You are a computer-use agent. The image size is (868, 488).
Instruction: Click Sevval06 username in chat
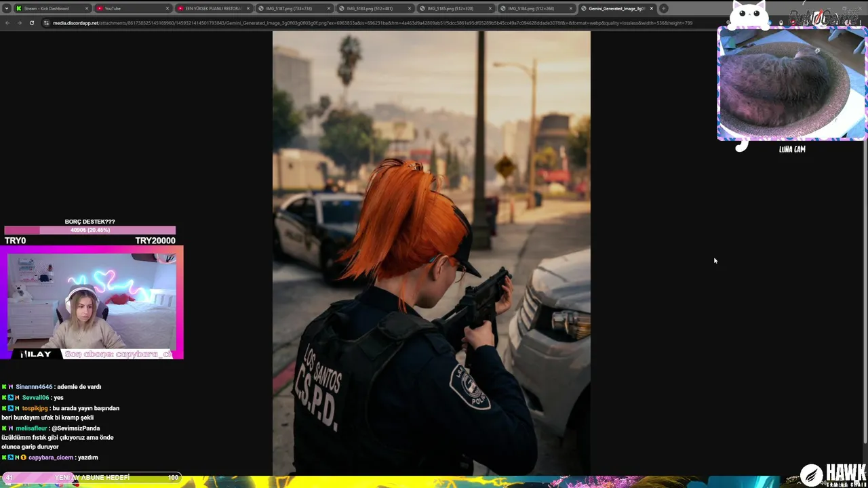(35, 398)
